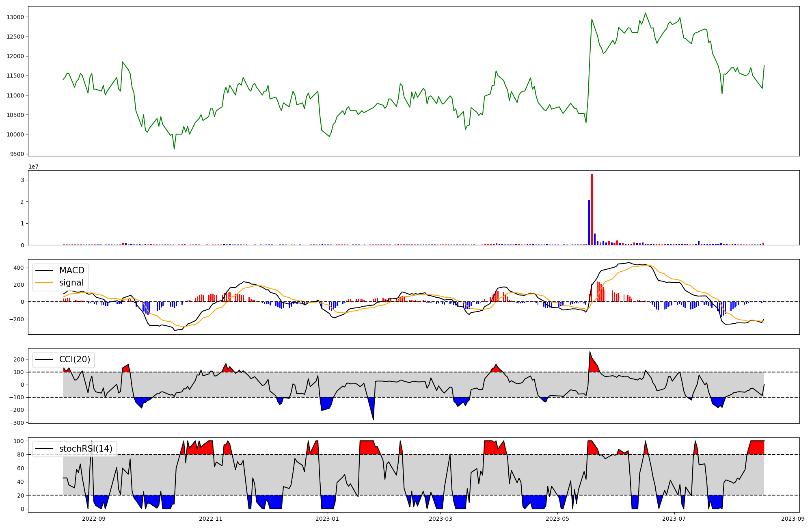This screenshot has height=528, width=812.
Task: Click the 2023-07 x-axis date label
Action: point(674,519)
